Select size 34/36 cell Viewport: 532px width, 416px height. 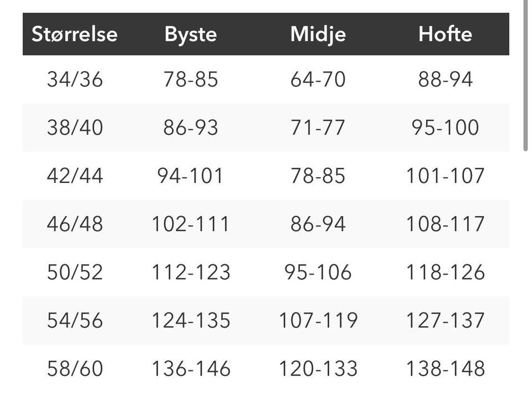(x=75, y=80)
